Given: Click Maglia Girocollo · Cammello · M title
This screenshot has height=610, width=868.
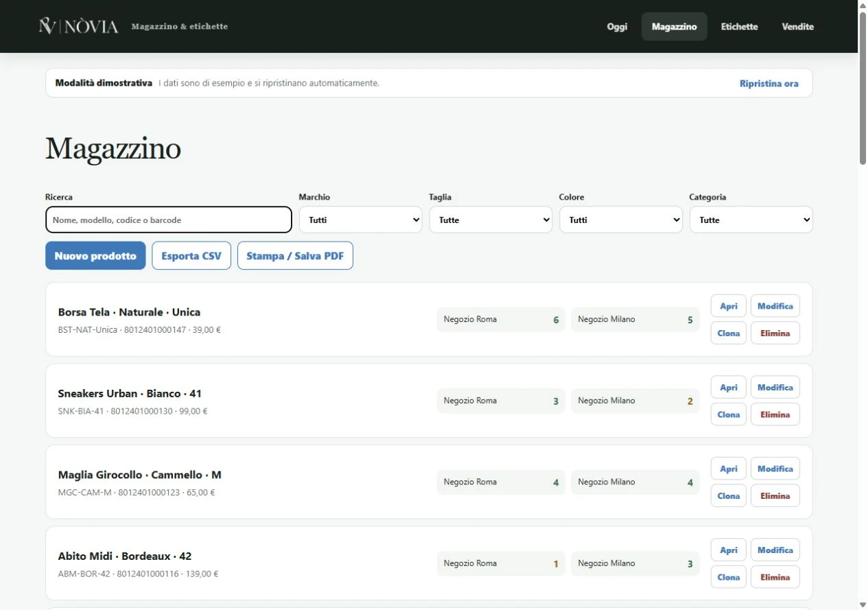Looking at the screenshot, I should click(x=140, y=475).
